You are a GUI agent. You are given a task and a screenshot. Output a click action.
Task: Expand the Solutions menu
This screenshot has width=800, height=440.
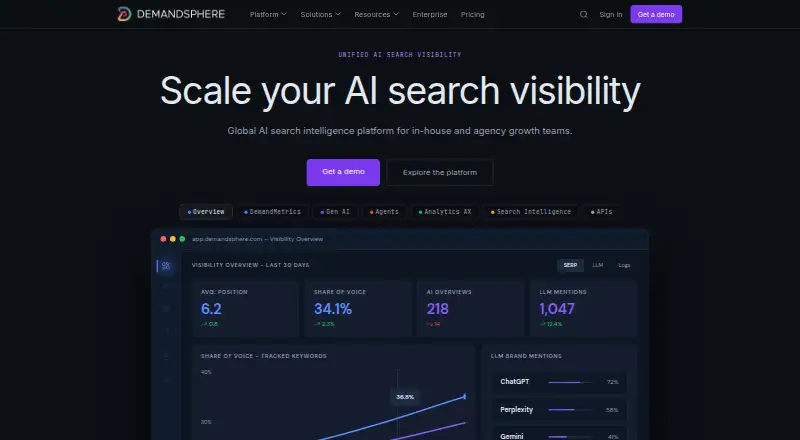(320, 15)
